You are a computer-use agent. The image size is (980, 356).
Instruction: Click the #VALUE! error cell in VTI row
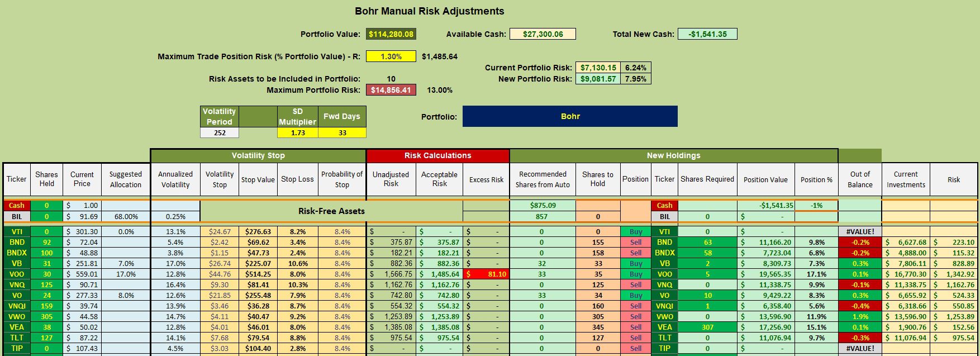(860, 232)
